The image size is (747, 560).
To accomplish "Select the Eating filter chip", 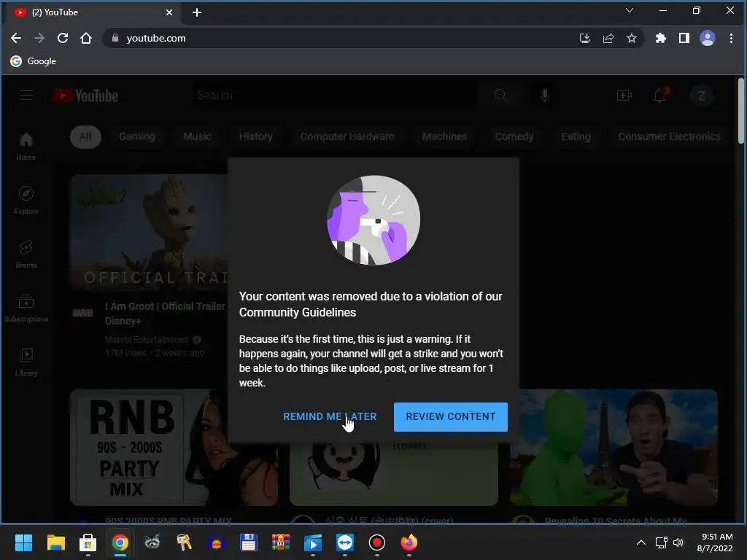I will click(576, 136).
